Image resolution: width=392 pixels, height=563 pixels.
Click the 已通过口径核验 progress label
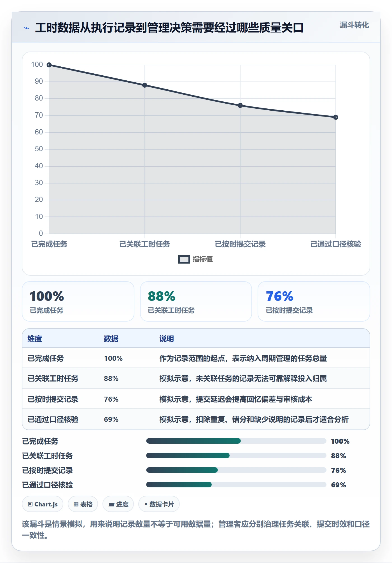[47, 485]
